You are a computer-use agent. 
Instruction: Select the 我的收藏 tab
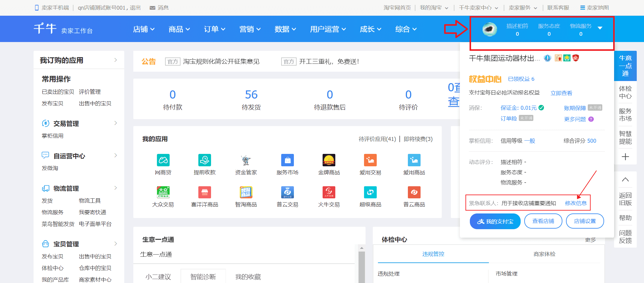[x=248, y=277]
